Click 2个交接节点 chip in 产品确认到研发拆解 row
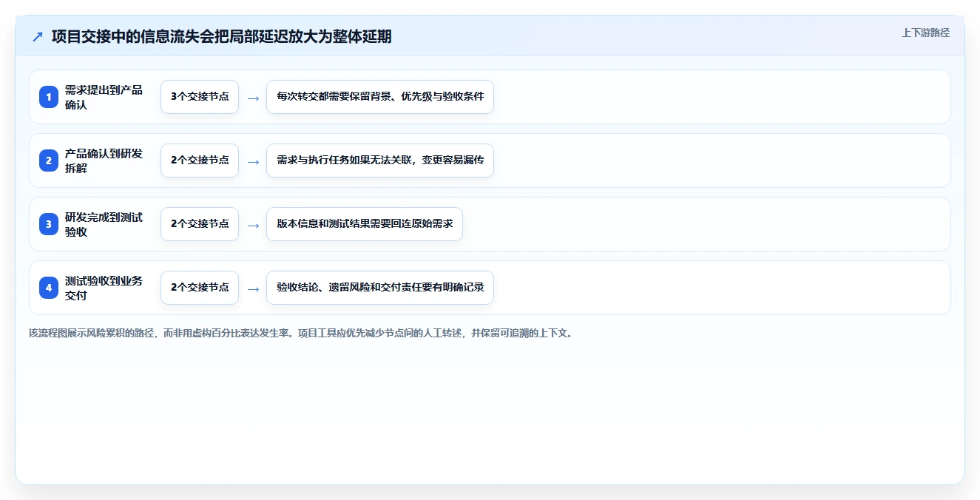 (200, 161)
